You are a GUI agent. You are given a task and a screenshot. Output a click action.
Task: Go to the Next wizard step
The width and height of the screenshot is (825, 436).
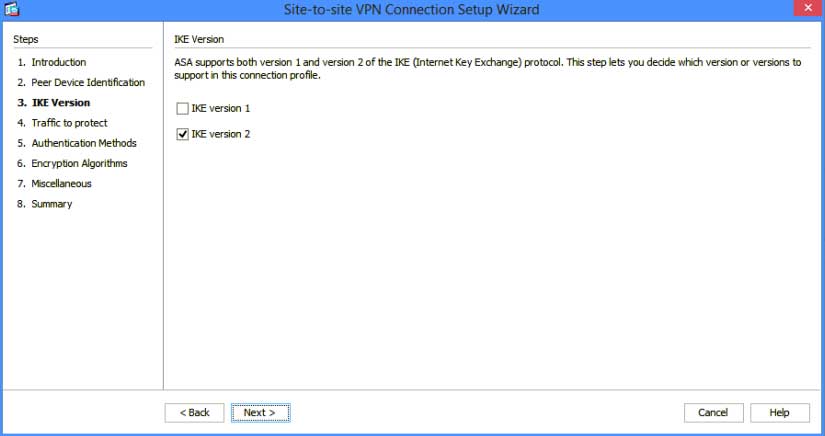coord(260,413)
